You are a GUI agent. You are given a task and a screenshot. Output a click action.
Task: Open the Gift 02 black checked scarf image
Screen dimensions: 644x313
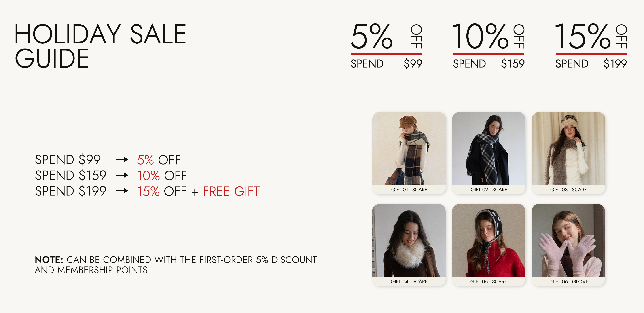pyautogui.click(x=488, y=148)
